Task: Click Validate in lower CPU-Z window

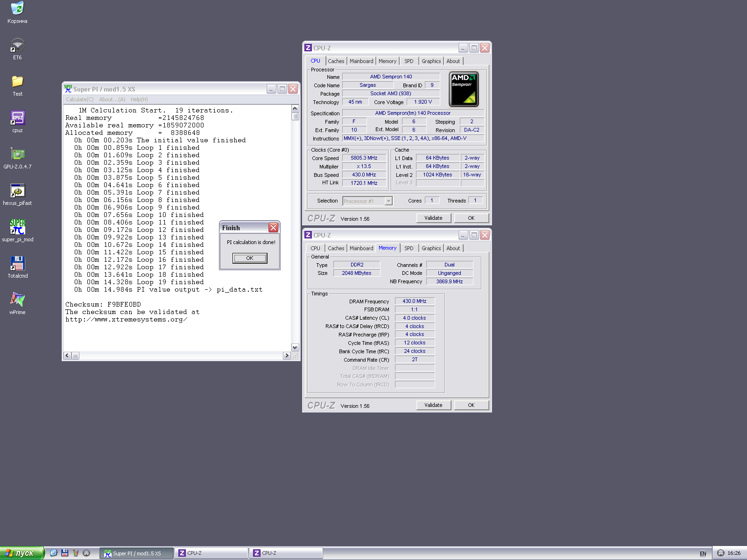Action: 433,405
